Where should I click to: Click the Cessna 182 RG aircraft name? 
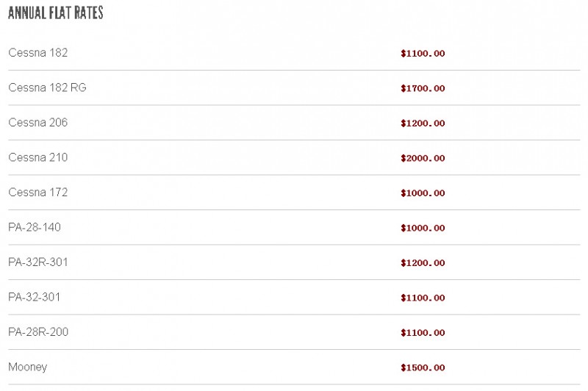point(47,87)
